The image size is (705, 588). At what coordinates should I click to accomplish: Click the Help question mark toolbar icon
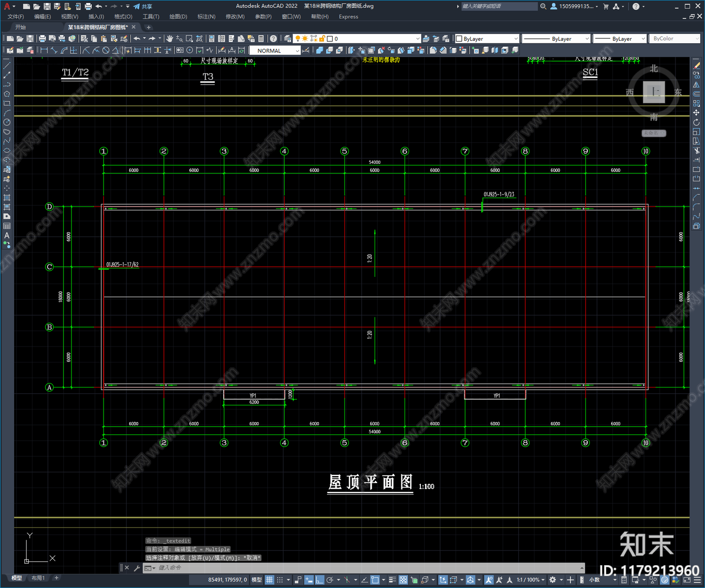pyautogui.click(x=274, y=39)
